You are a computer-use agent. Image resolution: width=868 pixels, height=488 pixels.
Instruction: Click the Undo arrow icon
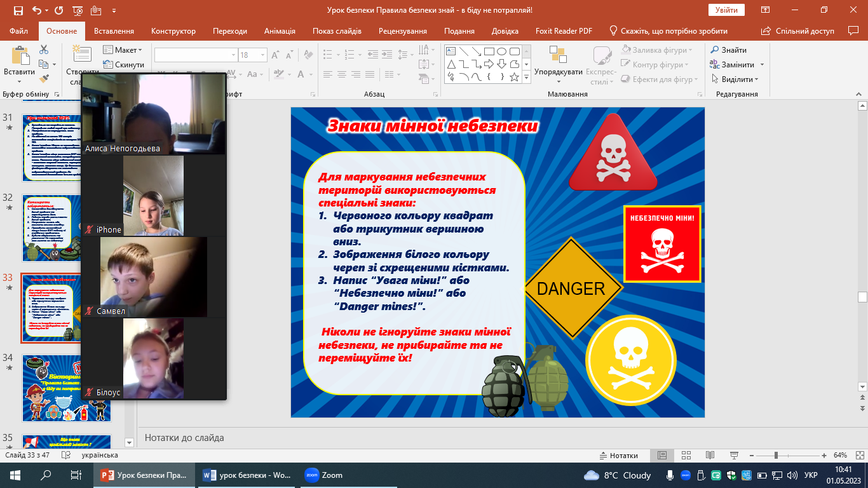[x=36, y=11]
